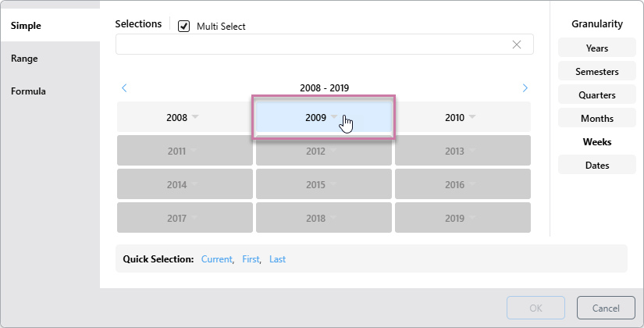644x328 pixels.
Task: Go to next year range arrow
Action: point(525,88)
